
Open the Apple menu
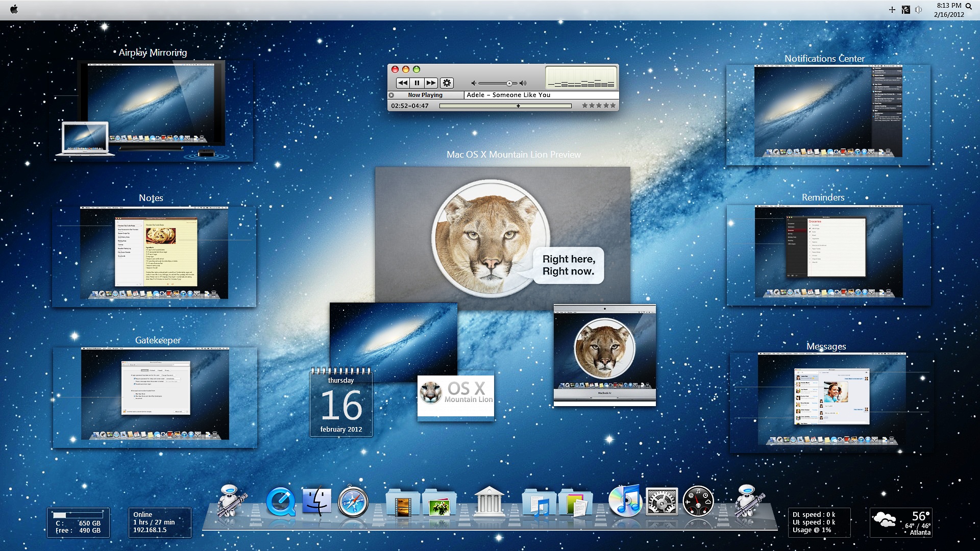14,9
